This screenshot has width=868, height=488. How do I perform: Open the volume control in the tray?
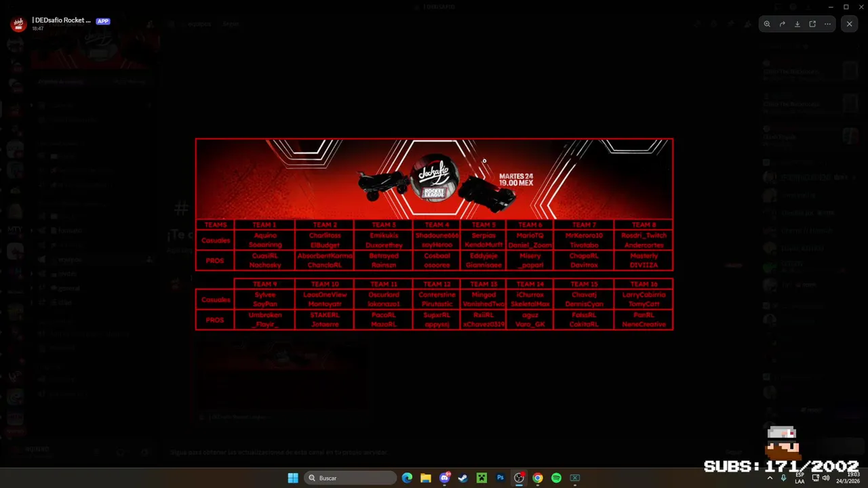click(x=826, y=478)
